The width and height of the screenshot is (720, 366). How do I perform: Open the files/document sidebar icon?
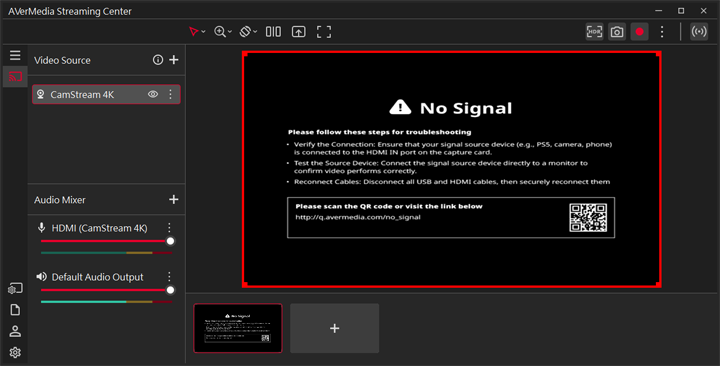(15, 310)
